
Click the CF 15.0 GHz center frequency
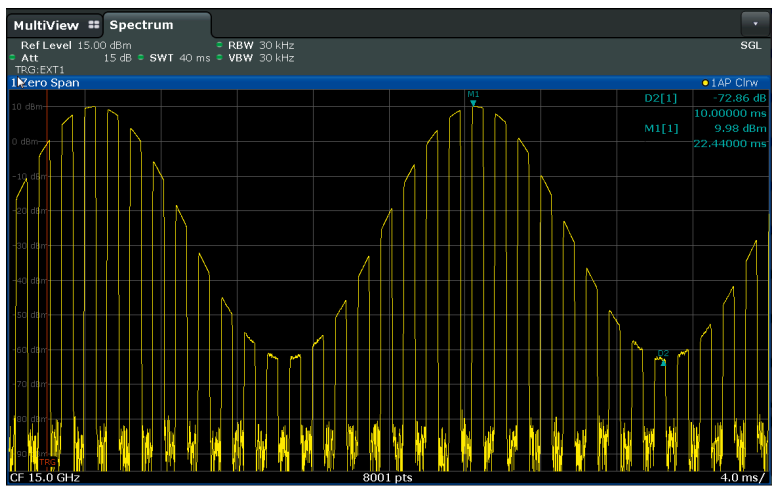pyautogui.click(x=46, y=478)
